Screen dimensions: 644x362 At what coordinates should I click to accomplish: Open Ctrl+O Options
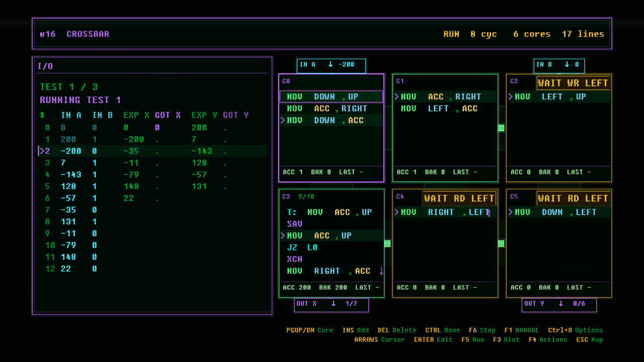coord(575,330)
